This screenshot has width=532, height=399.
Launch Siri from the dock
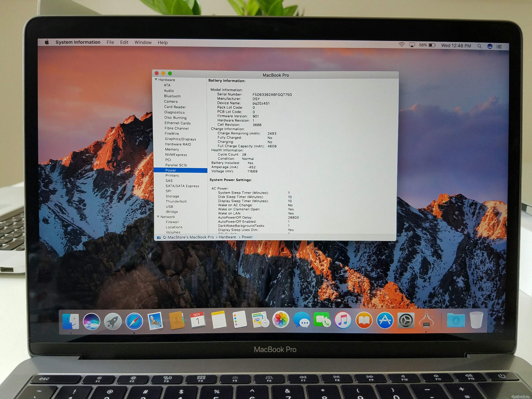91,321
